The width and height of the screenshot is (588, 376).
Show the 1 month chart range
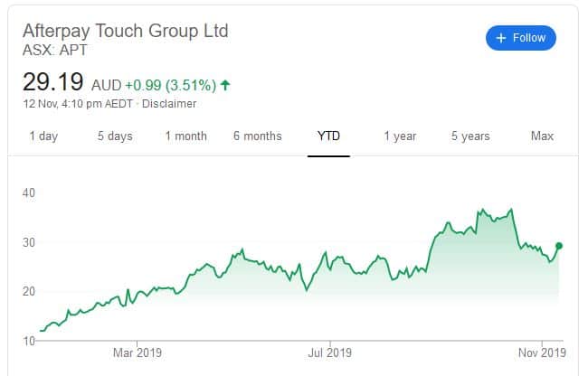(x=185, y=136)
